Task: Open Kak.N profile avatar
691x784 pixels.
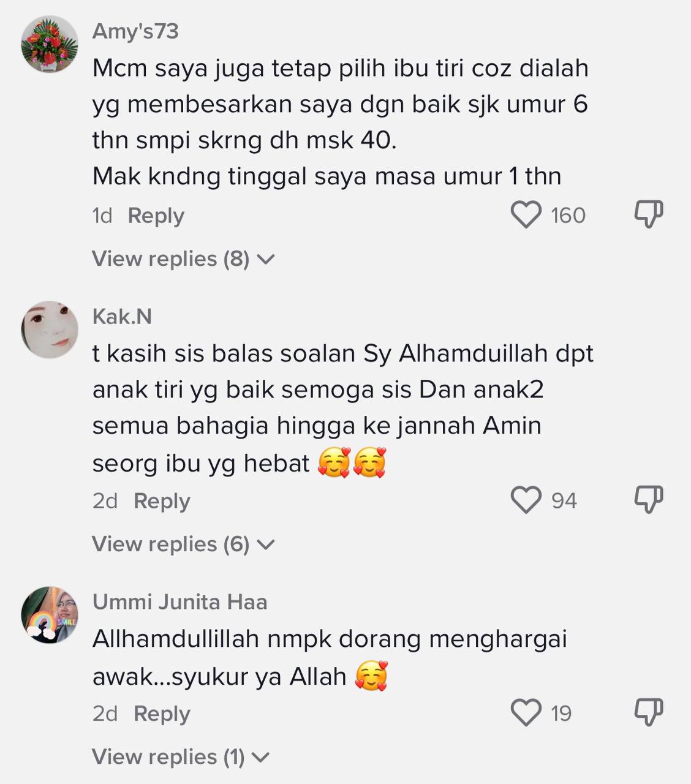Action: [50, 330]
